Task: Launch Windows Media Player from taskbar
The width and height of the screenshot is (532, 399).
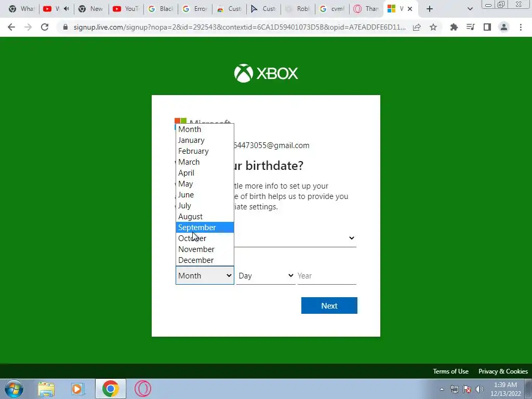Action: pyautogui.click(x=77, y=389)
